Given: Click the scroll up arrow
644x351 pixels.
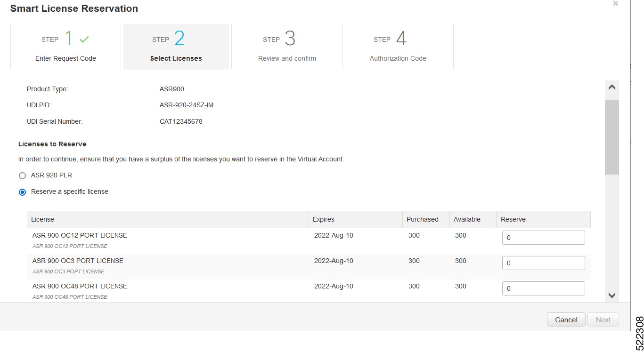Looking at the screenshot, I should click(611, 87).
